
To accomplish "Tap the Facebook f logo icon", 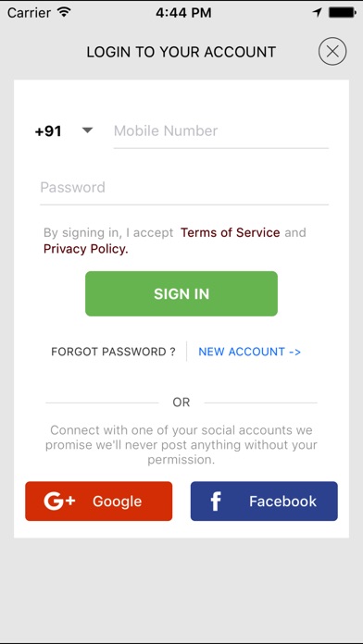I will 216,502.
